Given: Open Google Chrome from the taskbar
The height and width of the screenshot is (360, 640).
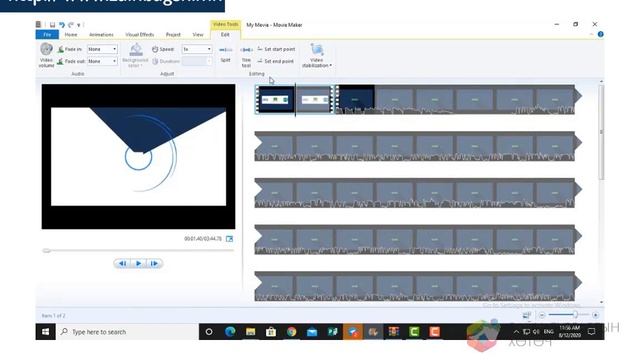Looking at the screenshot, I should (291, 332).
